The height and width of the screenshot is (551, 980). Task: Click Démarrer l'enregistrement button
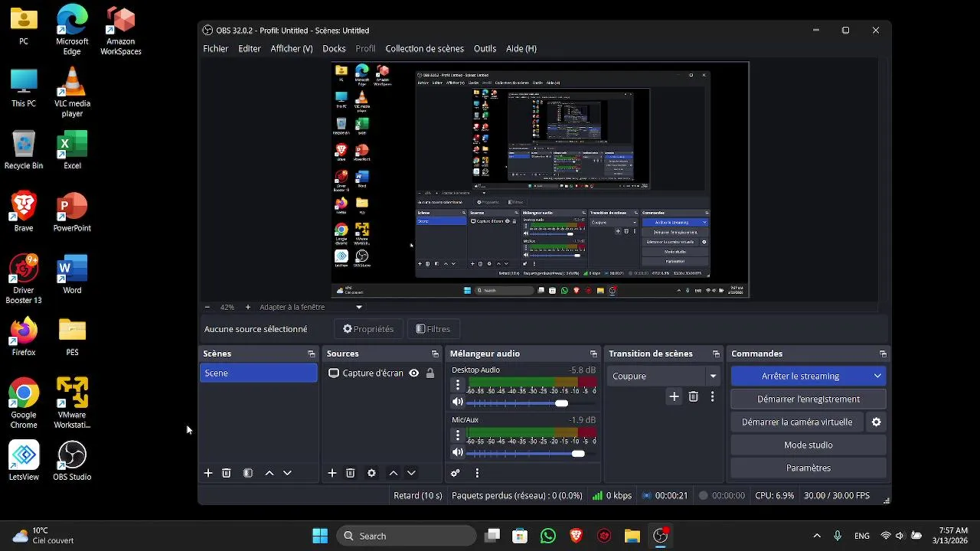[808, 399]
